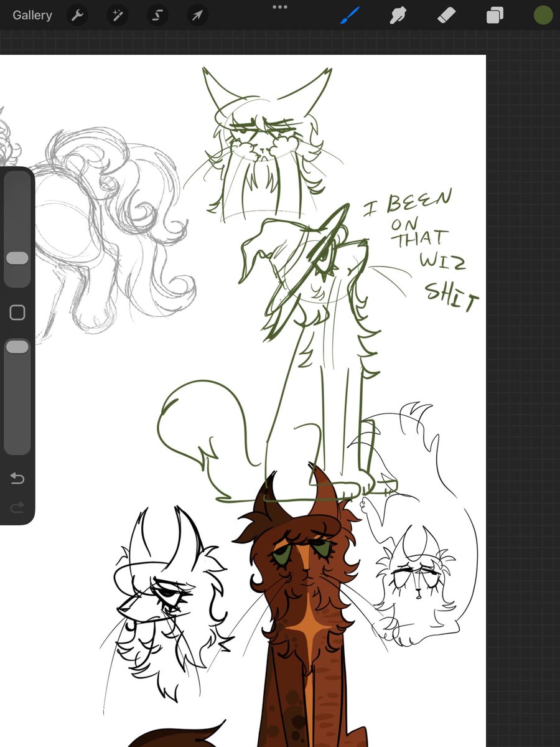This screenshot has width=560, height=747.
Task: Select the Brush tool
Action: 350,16
